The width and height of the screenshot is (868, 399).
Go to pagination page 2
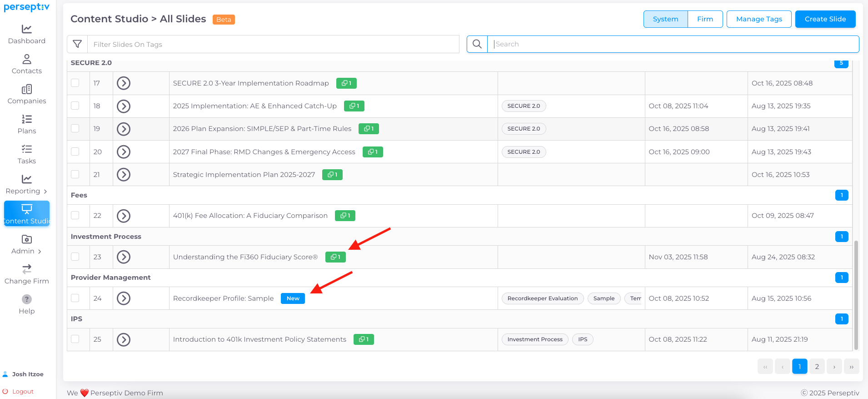pos(817,367)
